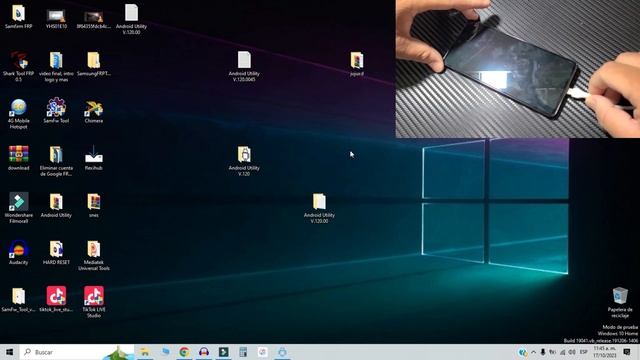The width and height of the screenshot is (640, 360).
Task: Launch 4G Mobile Hotspot shortcut
Action: click(x=18, y=114)
